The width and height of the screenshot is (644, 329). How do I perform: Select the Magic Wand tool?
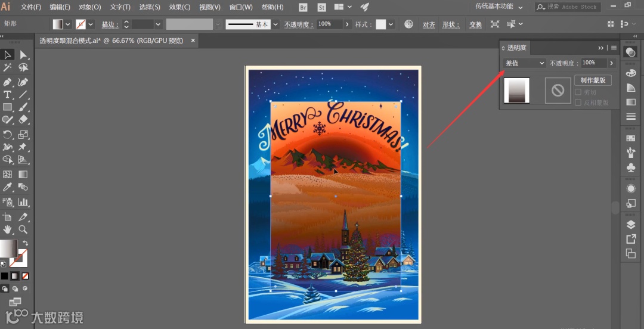(7, 67)
